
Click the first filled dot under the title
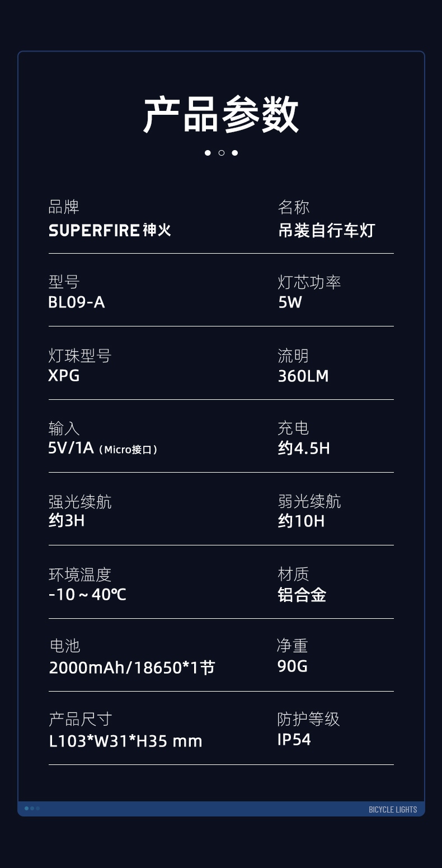click(x=208, y=153)
